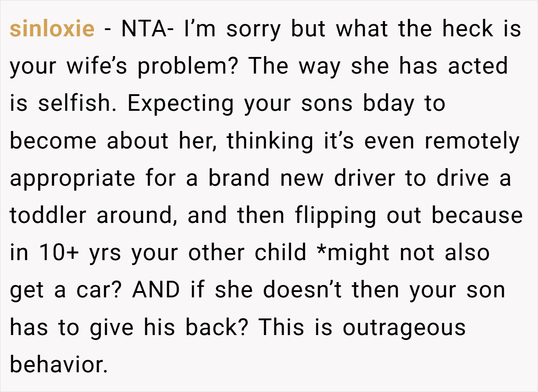This screenshot has width=538, height=392.
Task: Click the final word "behavior."
Action: pos(59,364)
